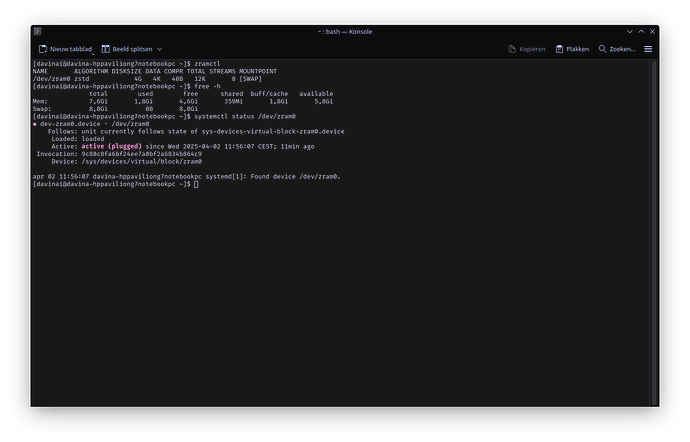The width and height of the screenshot is (690, 442).
Task: Expand the Beeld splitsen dropdown arrow
Action: coord(159,48)
